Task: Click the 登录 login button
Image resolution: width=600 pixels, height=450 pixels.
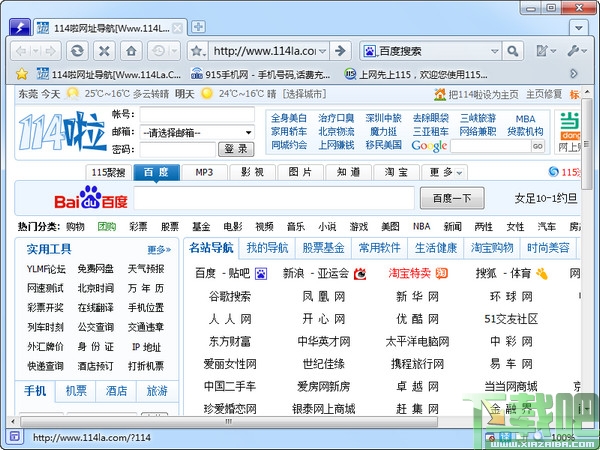Action: point(236,149)
